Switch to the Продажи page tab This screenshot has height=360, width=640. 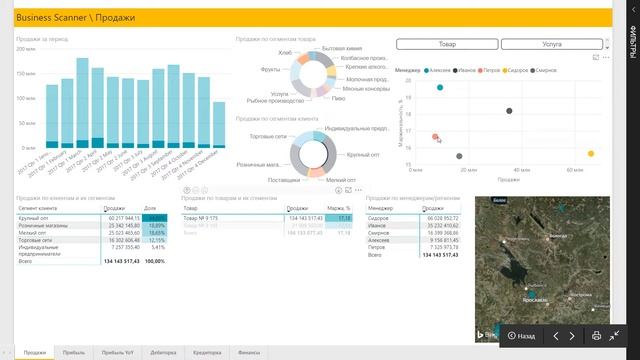click(35, 352)
